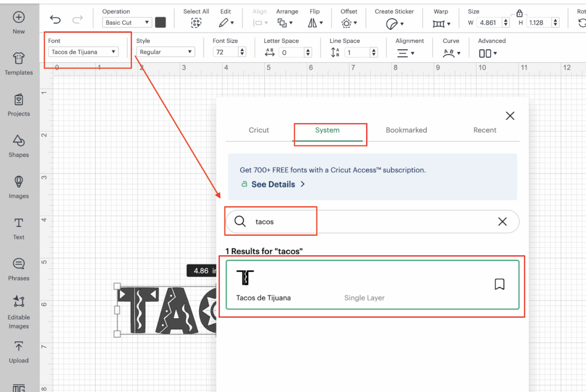The height and width of the screenshot is (392, 586).
Task: Open the Phrases panel
Action: click(x=19, y=268)
